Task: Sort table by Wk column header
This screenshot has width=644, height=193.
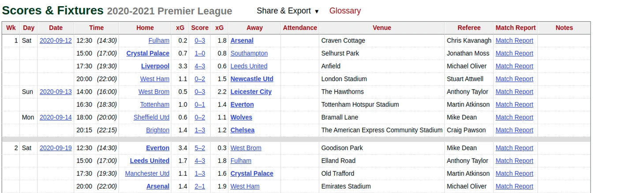Action: [x=11, y=27]
